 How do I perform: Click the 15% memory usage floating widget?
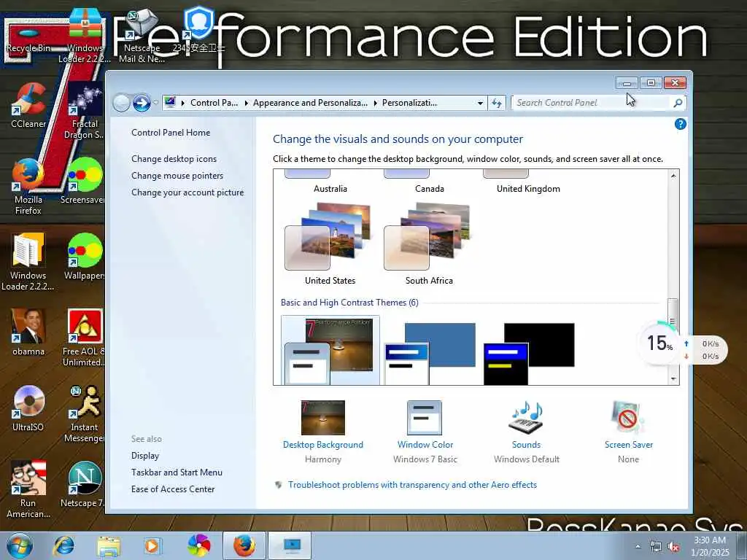[659, 343]
